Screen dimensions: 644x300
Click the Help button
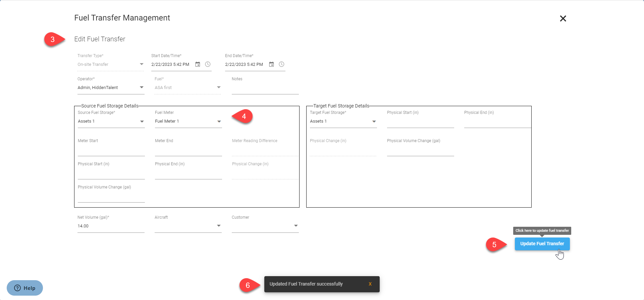[x=25, y=288]
